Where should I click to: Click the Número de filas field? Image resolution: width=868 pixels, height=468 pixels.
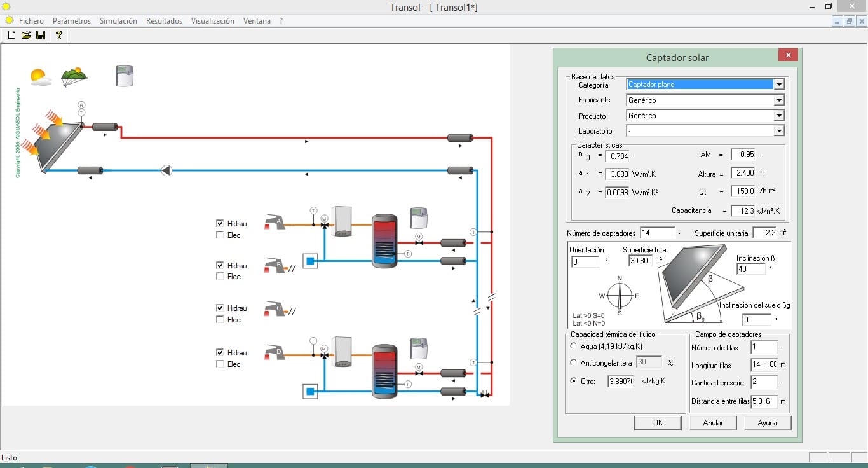764,347
